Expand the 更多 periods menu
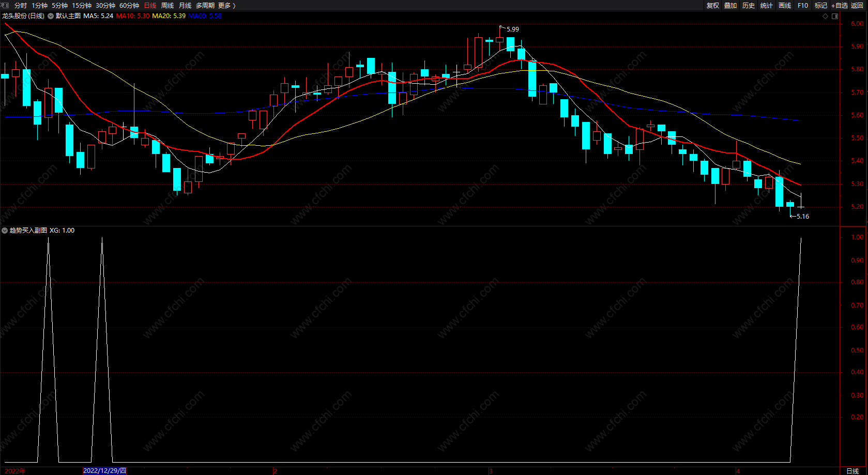The height and width of the screenshot is (475, 868). (227, 6)
